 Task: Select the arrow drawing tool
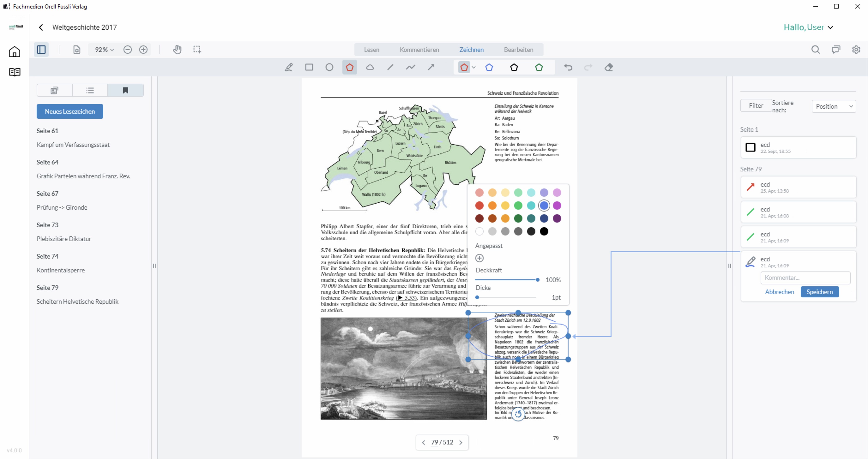click(431, 67)
